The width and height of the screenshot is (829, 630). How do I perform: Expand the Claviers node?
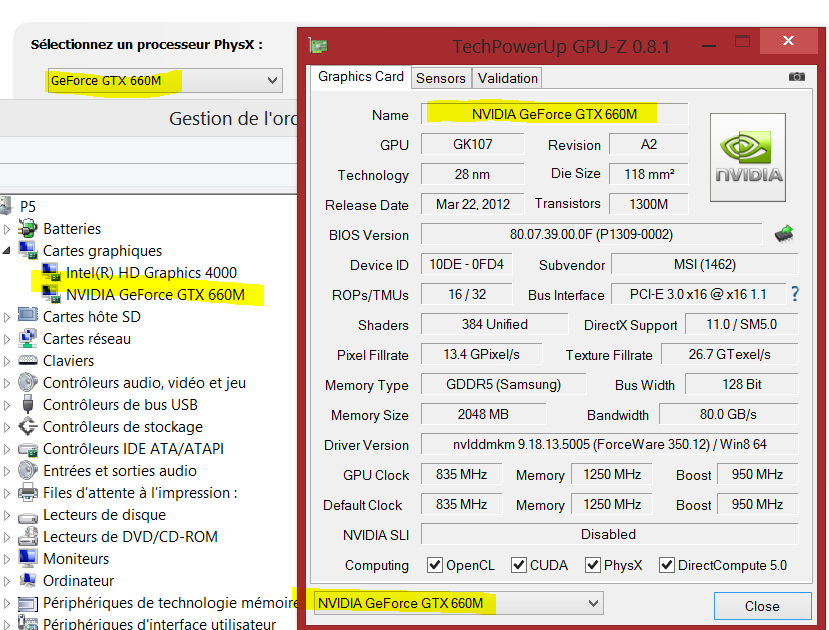(6, 361)
